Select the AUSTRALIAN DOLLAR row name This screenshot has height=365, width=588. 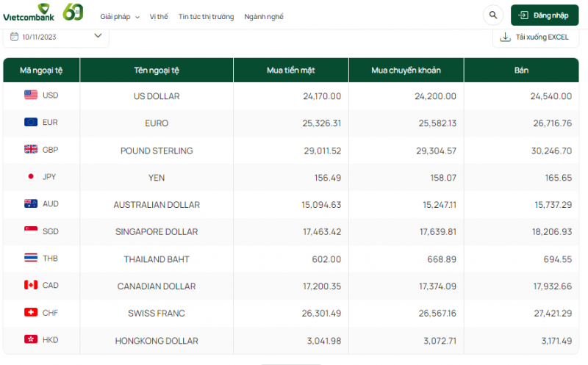tap(157, 205)
